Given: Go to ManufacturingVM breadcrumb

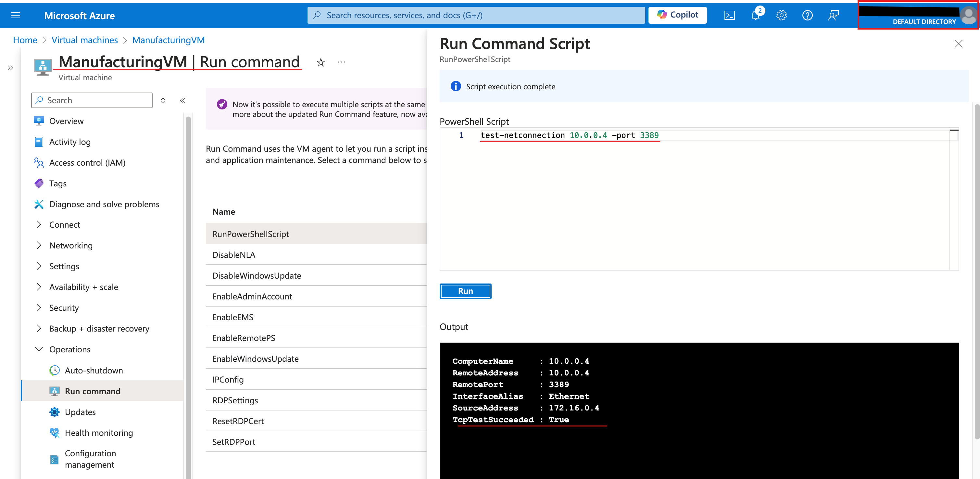Looking at the screenshot, I should coord(169,40).
